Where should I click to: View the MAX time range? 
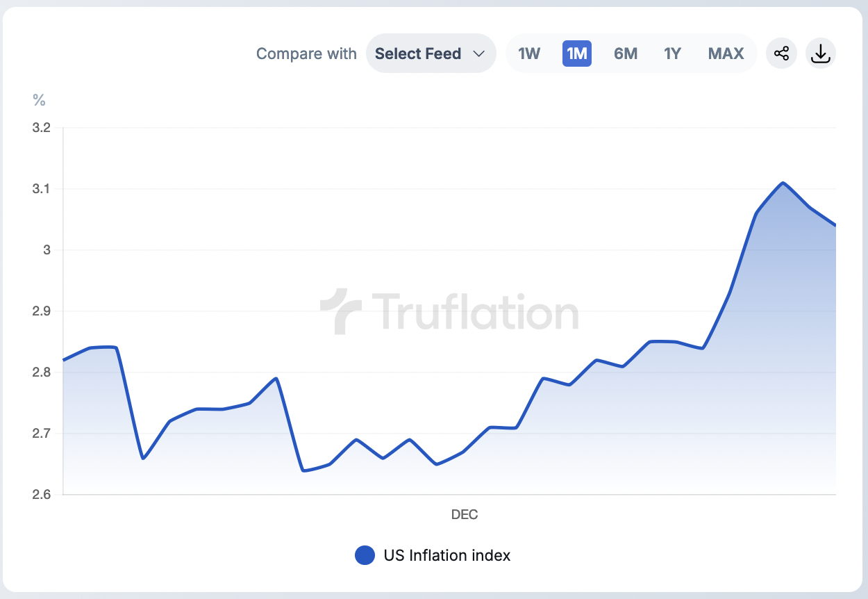point(726,54)
